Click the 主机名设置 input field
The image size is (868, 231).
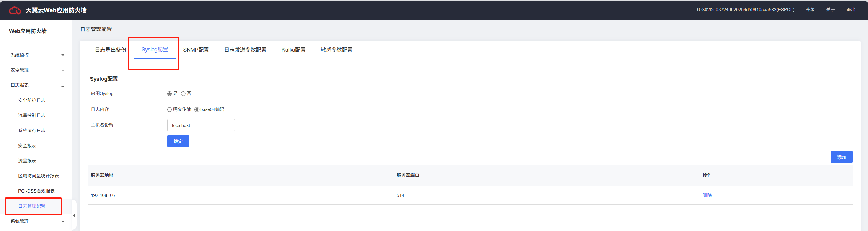(201, 125)
